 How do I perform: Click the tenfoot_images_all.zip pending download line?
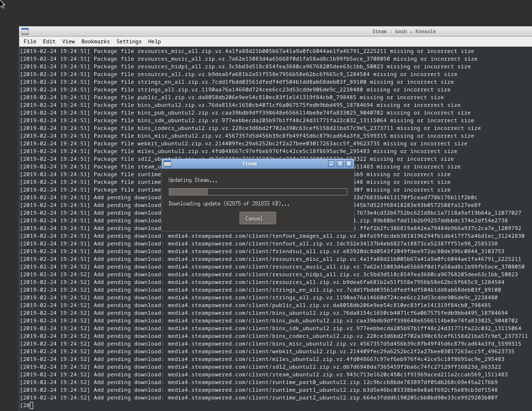click(x=272, y=236)
